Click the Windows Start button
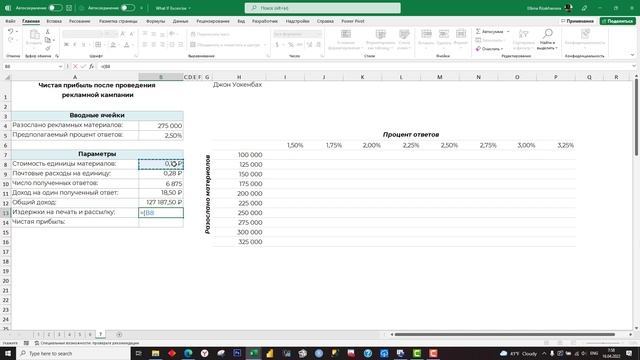Screen dimensions: 640x360 8,353
